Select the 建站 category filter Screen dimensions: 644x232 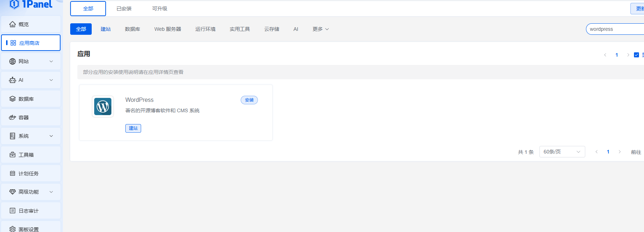coord(106,29)
